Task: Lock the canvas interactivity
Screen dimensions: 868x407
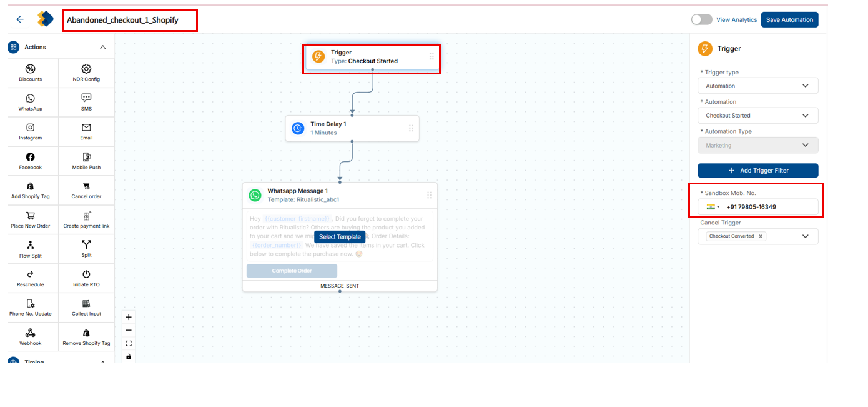Action: (x=129, y=356)
